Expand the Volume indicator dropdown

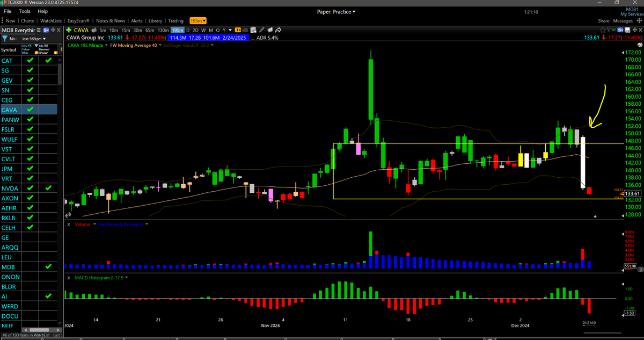pyautogui.click(x=95, y=224)
